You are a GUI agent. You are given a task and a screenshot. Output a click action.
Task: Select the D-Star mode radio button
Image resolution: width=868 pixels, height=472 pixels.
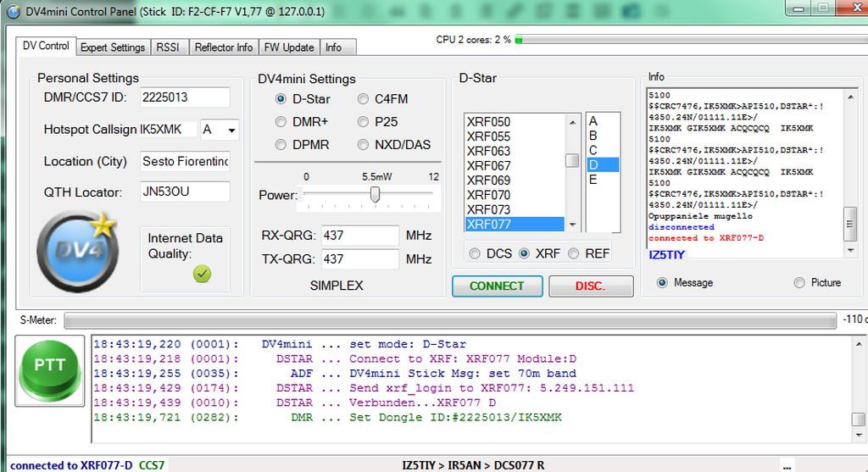point(281,99)
